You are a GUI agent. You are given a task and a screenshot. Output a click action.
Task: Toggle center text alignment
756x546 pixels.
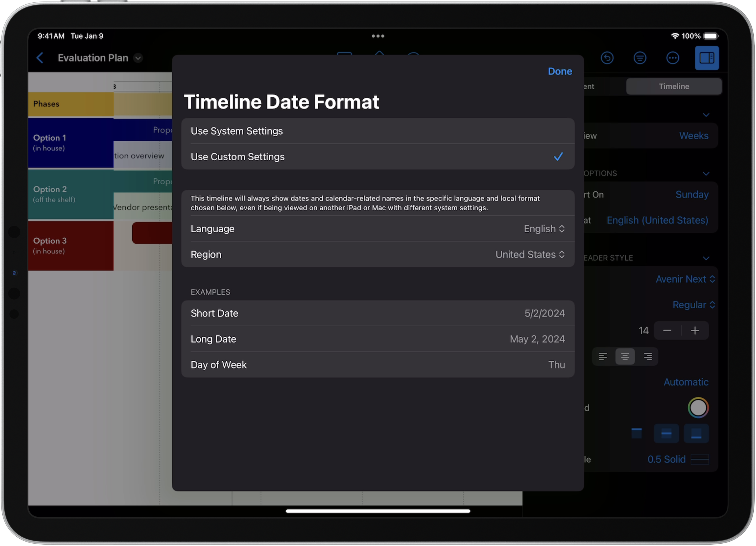click(x=625, y=356)
